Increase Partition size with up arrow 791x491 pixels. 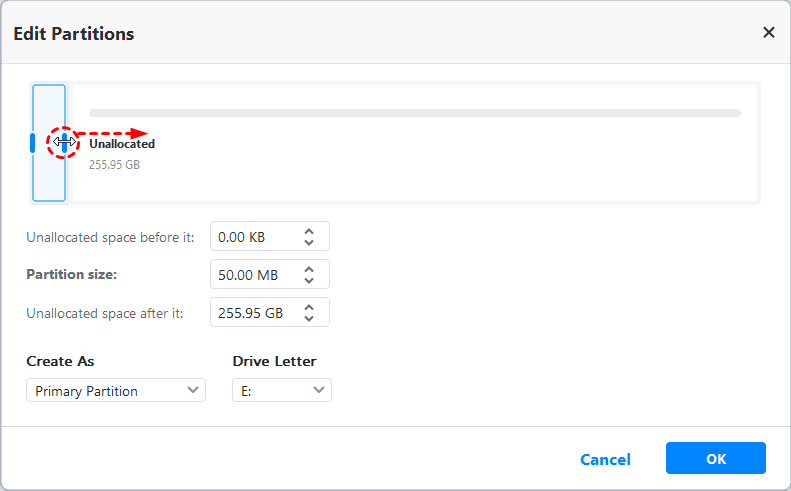[309, 269]
